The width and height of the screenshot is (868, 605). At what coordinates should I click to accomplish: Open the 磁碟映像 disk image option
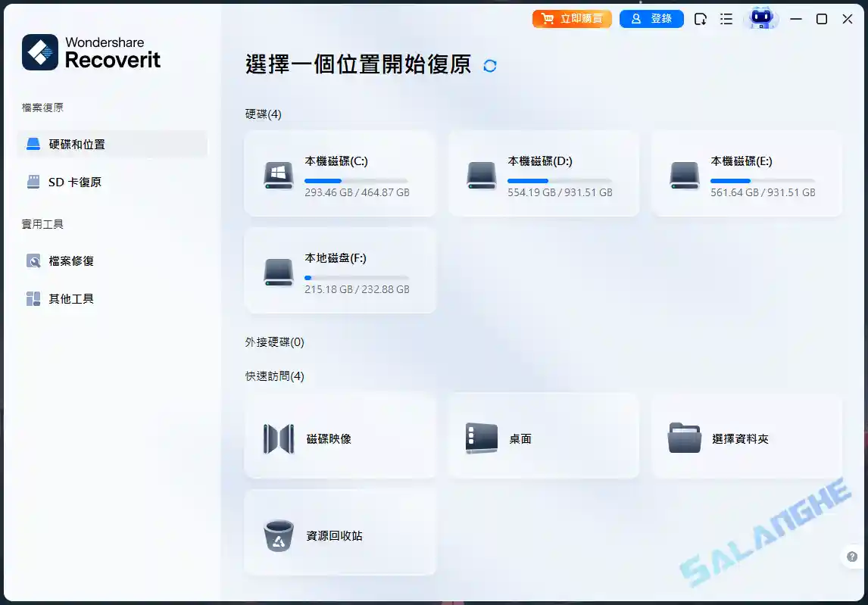click(x=339, y=436)
